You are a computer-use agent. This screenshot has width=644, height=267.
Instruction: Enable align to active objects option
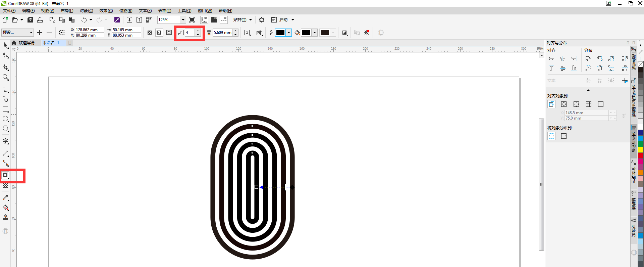point(551,104)
